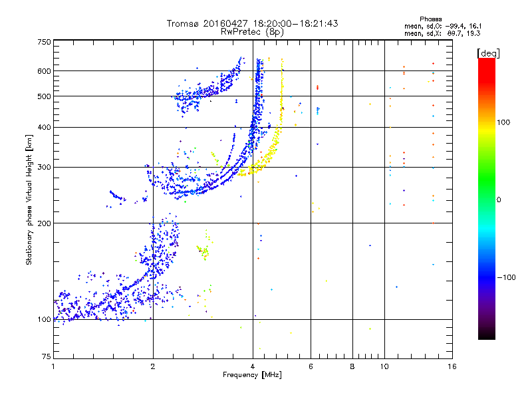Click the y-axis tick label '75'
532x399 pixels.
click(x=47, y=356)
